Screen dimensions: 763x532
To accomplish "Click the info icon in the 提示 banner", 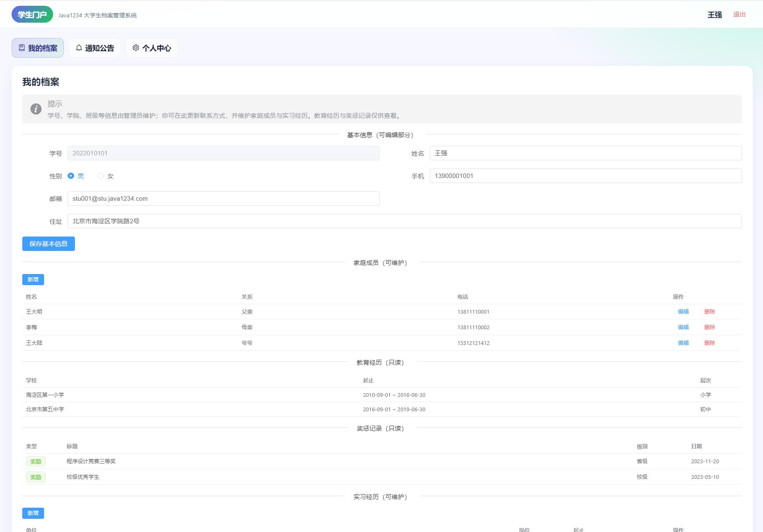I will [36, 109].
